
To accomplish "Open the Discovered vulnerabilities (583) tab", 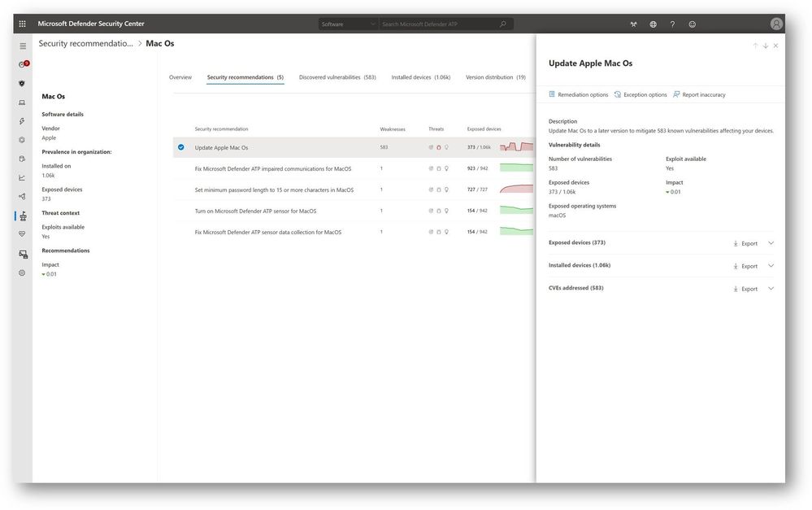I will point(337,77).
